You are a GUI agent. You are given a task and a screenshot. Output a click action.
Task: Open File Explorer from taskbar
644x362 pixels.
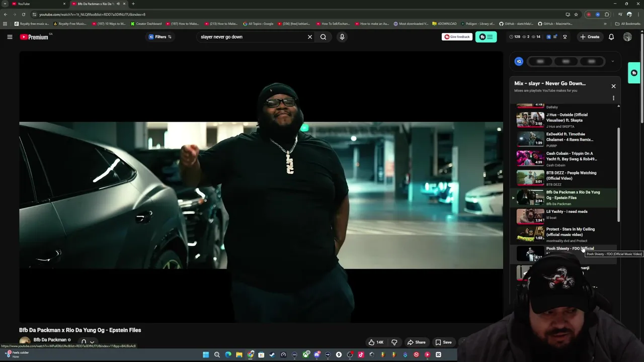pos(239,354)
